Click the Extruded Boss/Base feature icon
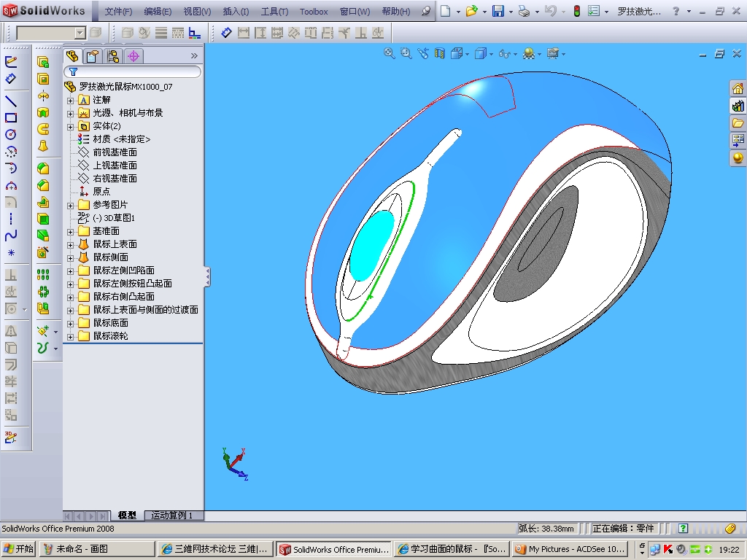This screenshot has width=747, height=560. click(x=43, y=61)
